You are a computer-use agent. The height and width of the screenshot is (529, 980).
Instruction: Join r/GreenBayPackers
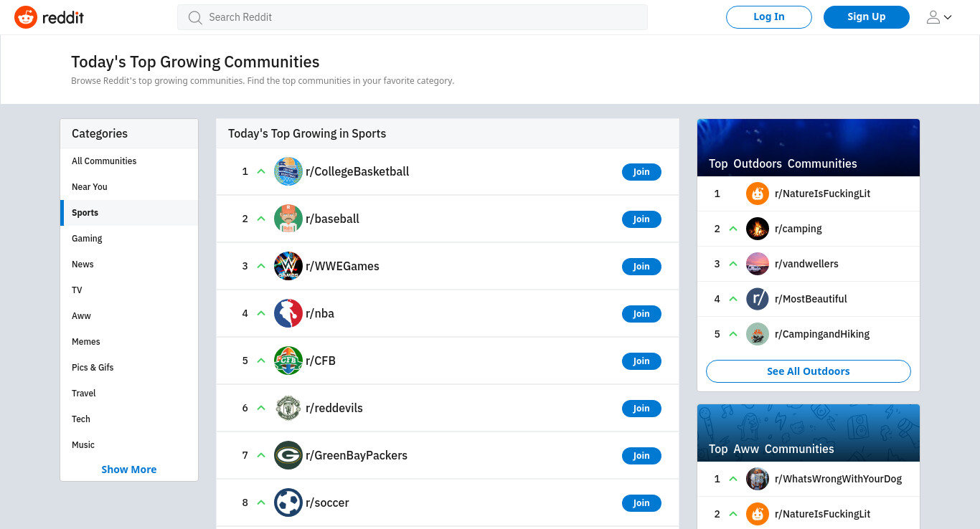tap(641, 456)
